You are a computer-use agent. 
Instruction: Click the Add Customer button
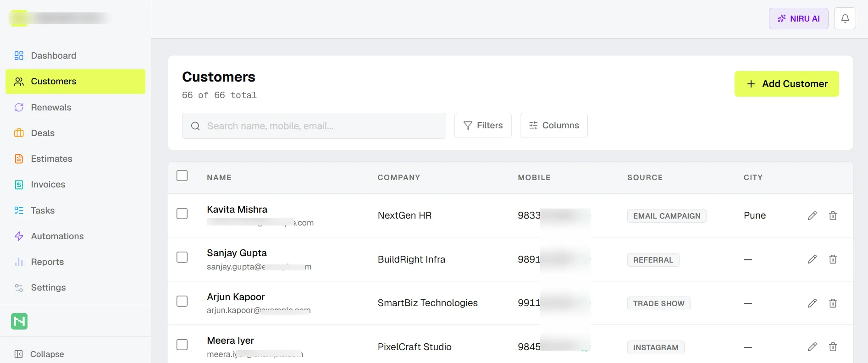coord(787,84)
